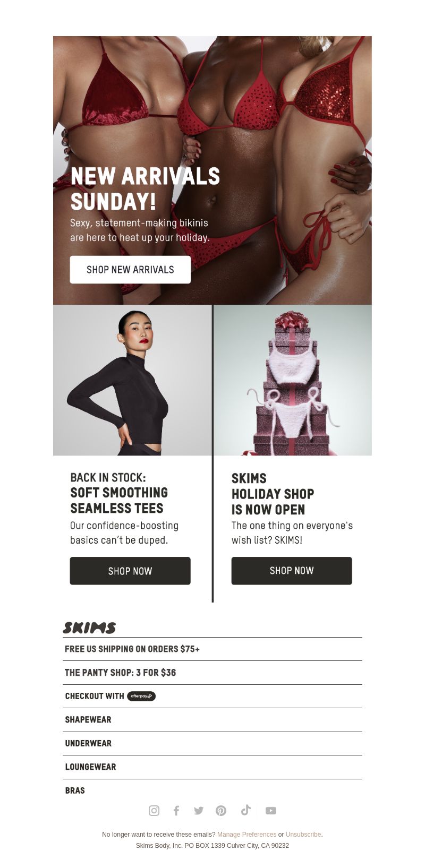Select the Bras category
The height and width of the screenshot is (868, 425).
75,790
